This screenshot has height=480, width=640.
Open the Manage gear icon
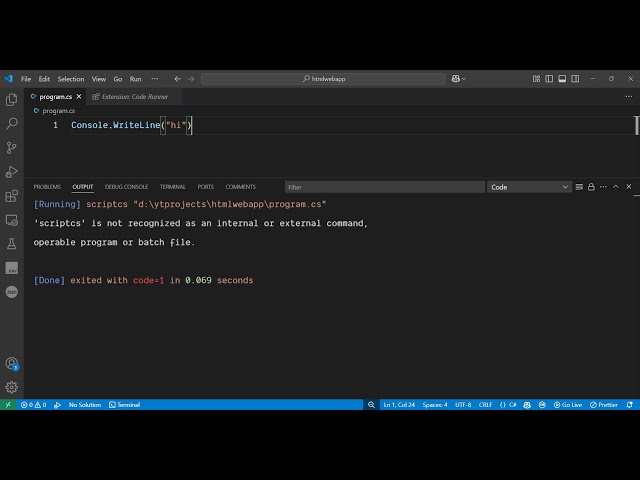(x=11, y=387)
